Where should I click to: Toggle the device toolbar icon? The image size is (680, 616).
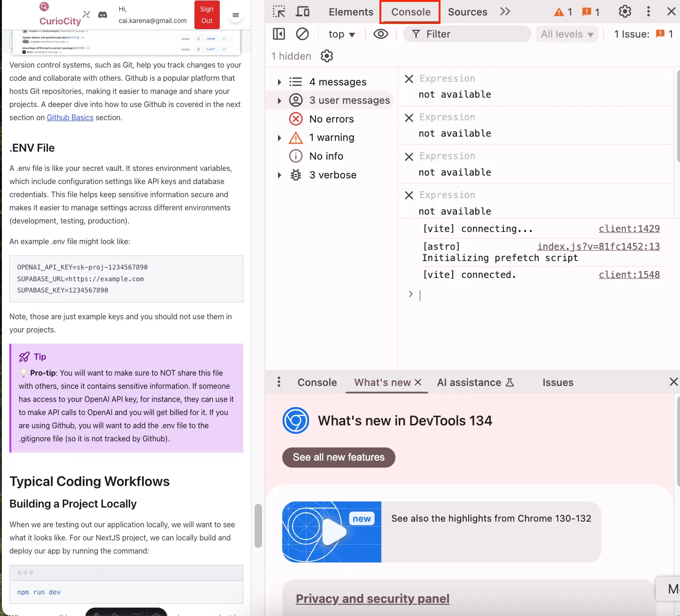(302, 12)
